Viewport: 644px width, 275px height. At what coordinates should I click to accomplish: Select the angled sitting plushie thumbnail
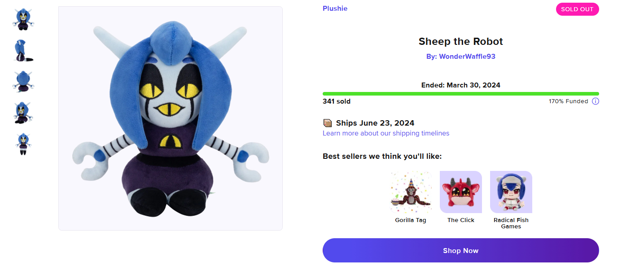23,113
